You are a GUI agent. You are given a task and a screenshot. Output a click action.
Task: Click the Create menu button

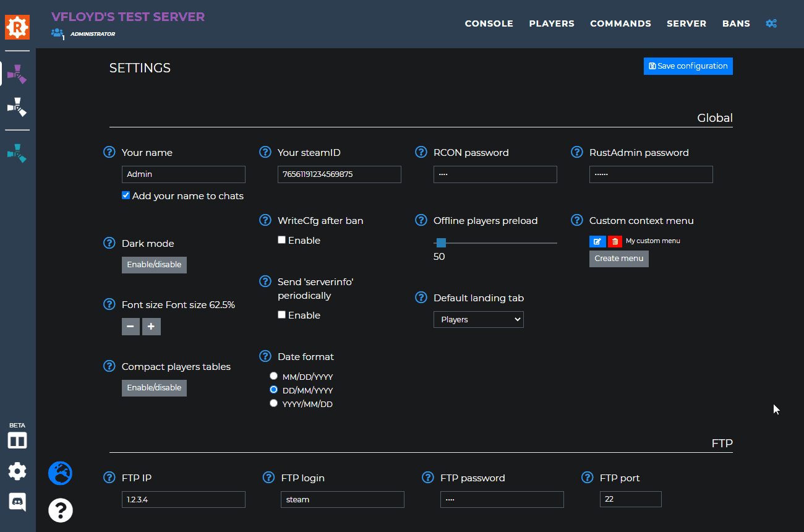point(618,259)
